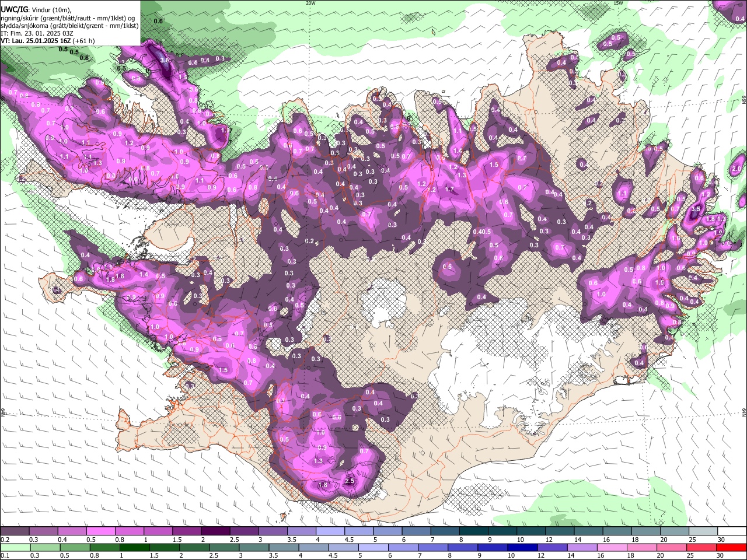Screen dimensions: 747x560
Task: Click the '(+61 h)' forecast offset text
Action: 84,41
